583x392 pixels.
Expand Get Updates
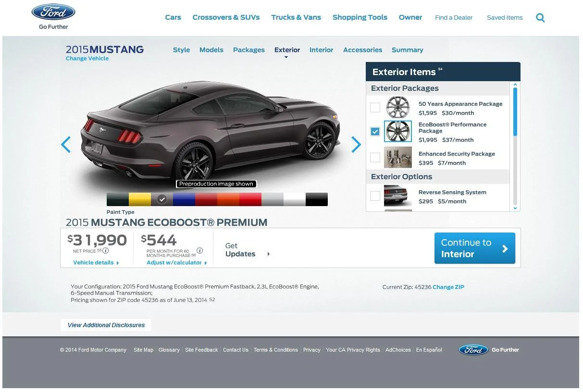tap(248, 250)
